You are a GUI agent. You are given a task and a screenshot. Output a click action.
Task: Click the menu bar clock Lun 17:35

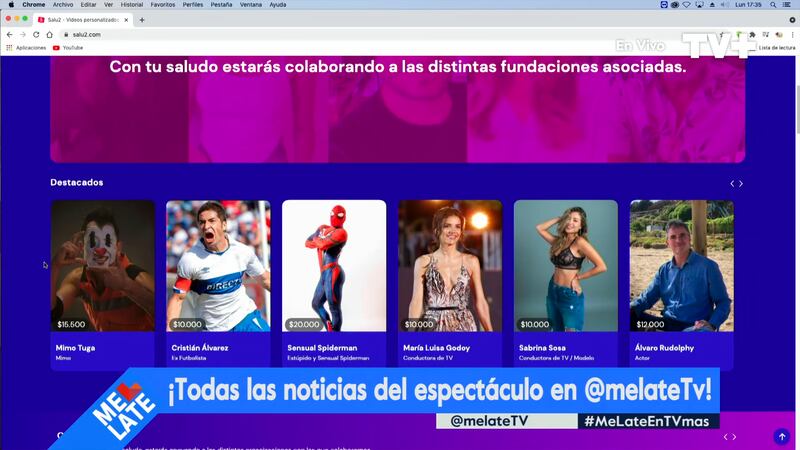pyautogui.click(x=748, y=5)
